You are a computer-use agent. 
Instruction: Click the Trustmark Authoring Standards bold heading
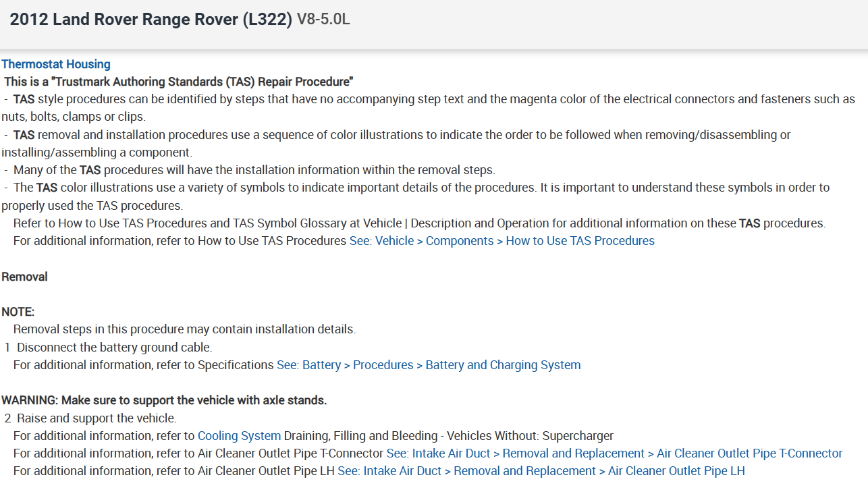pos(179,82)
